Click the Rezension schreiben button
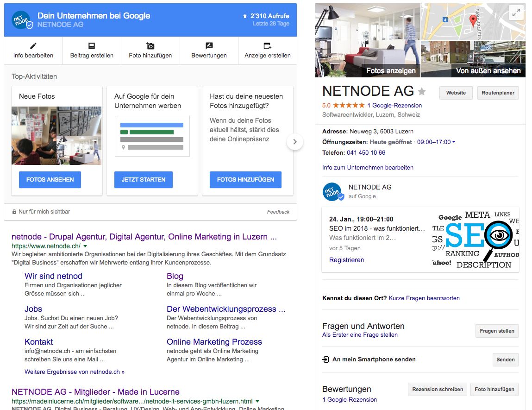 point(438,389)
